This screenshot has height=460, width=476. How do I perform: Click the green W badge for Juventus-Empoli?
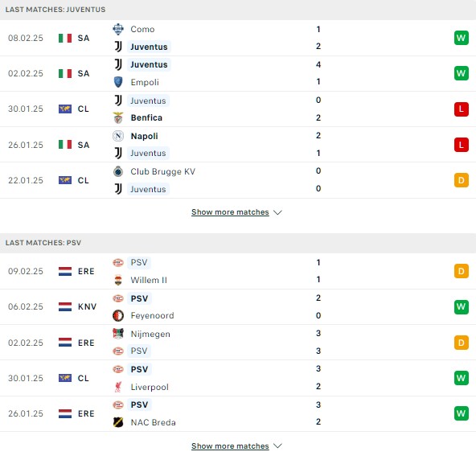point(462,73)
